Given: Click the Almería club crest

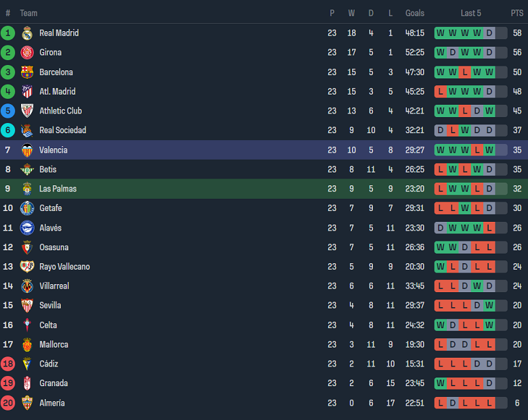Looking at the screenshot, I should (27, 403).
